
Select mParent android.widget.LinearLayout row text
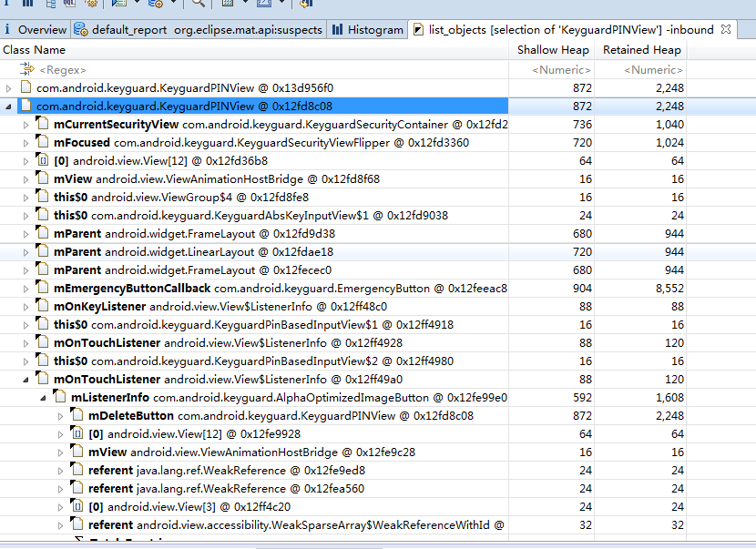pyautogui.click(x=193, y=252)
